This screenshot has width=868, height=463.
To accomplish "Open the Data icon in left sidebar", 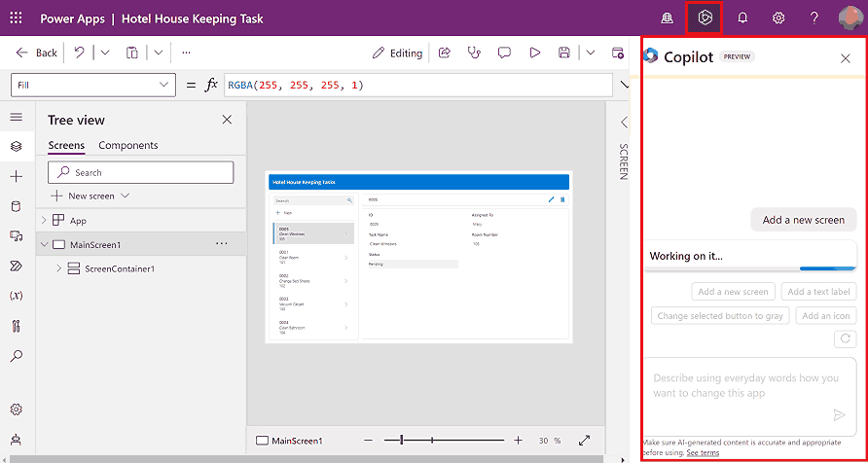I will point(16,206).
